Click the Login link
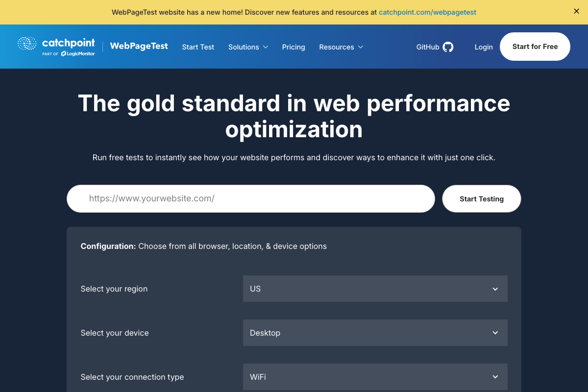The image size is (588, 392). coord(484,47)
